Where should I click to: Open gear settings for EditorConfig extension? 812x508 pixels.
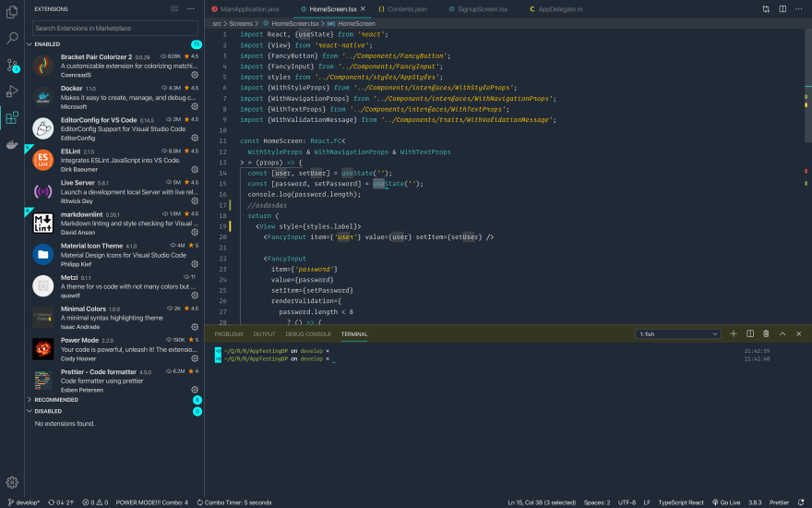(x=195, y=138)
